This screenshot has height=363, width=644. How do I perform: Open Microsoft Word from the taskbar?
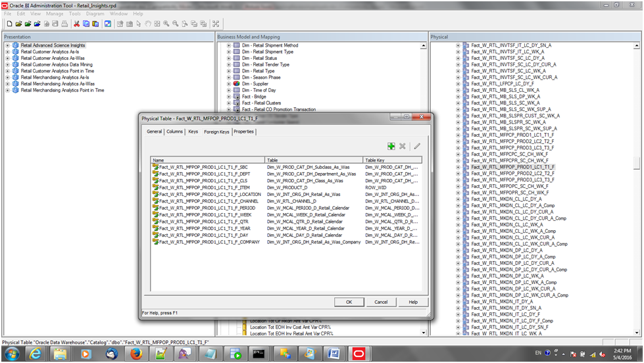coord(334,354)
